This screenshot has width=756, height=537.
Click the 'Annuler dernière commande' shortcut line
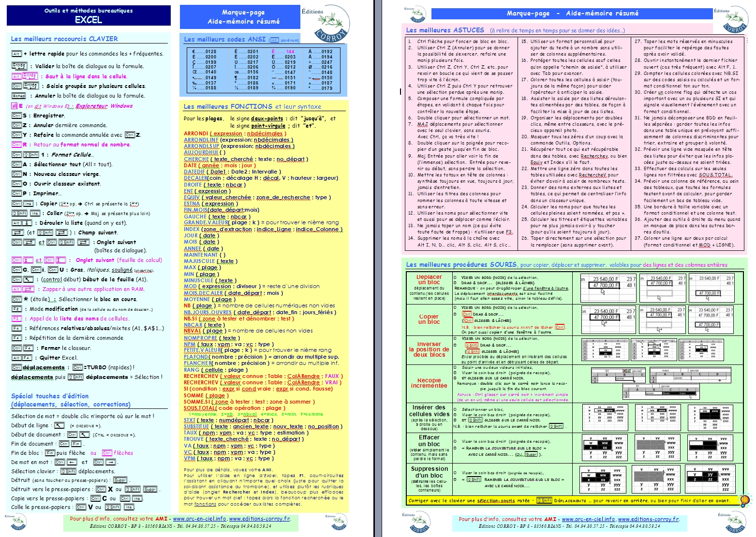59,125
